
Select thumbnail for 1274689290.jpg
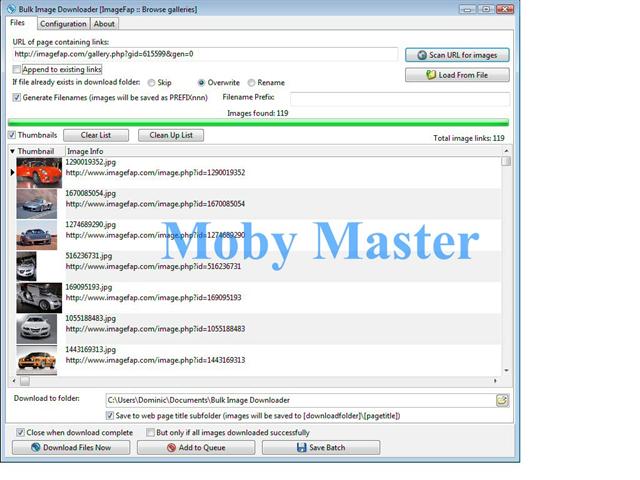tap(37, 235)
